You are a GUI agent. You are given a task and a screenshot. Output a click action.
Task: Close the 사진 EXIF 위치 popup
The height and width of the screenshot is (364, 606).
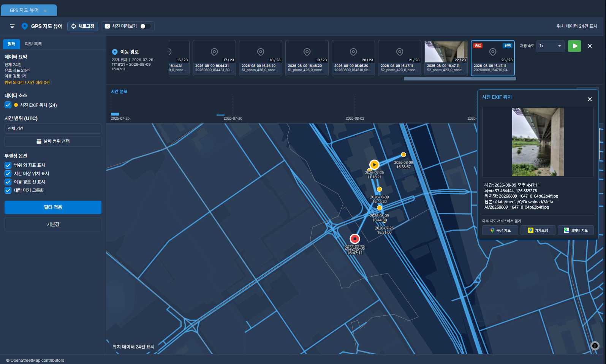590,99
